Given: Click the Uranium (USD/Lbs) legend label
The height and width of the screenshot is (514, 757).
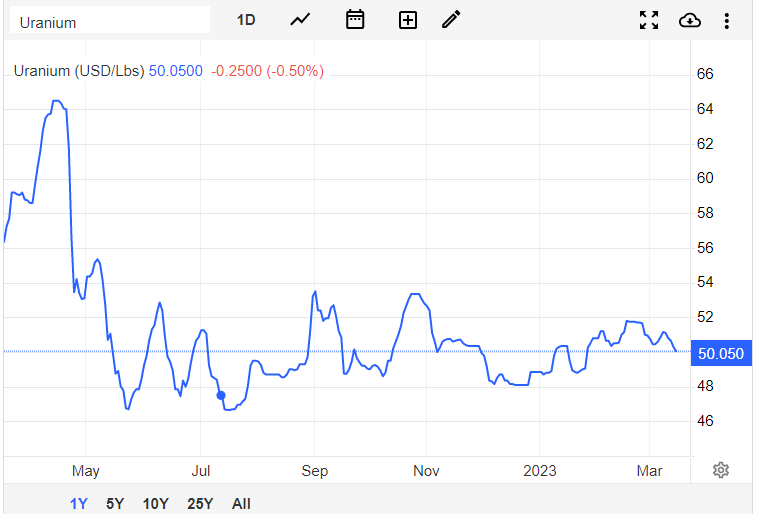Looking at the screenshot, I should 79,71.
